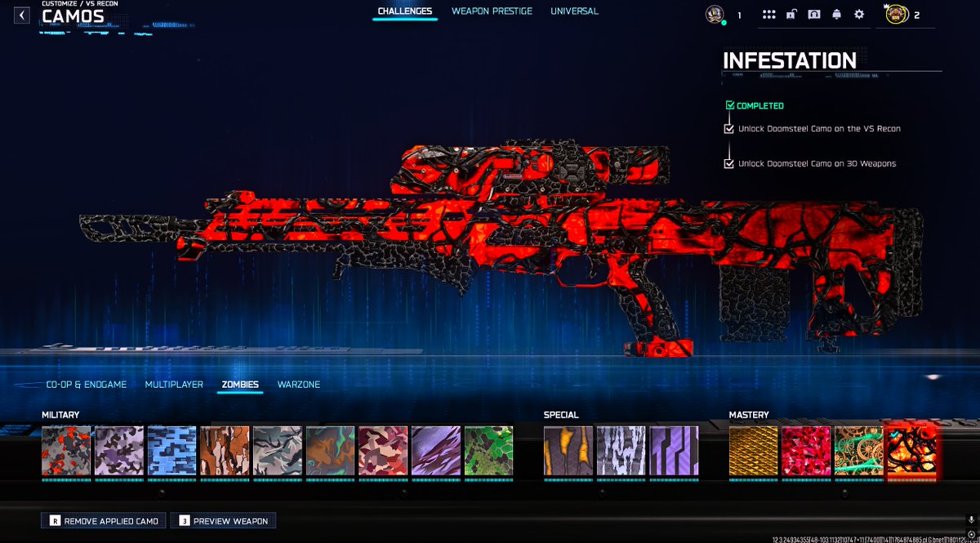This screenshot has width=980, height=543.
Task: Select the ZOMBIES category
Action: pos(240,385)
